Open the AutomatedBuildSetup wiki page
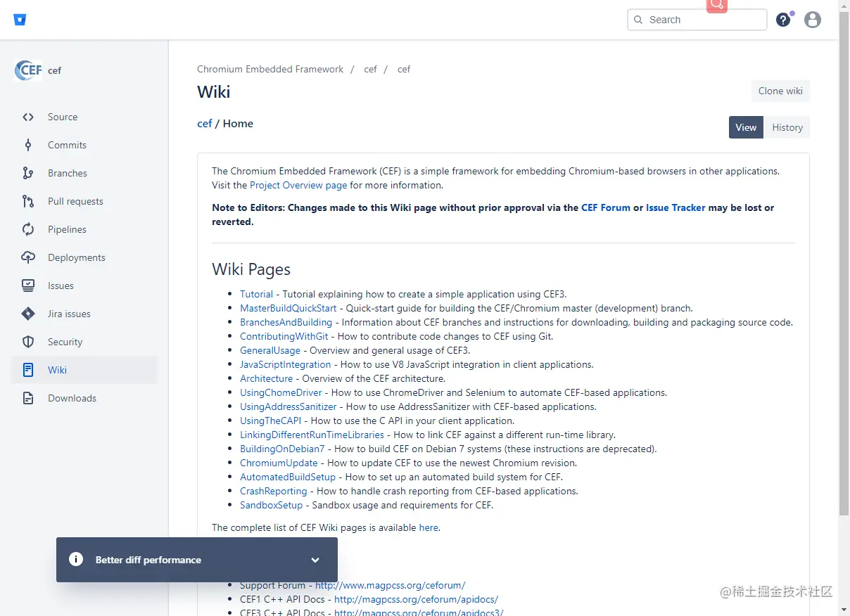 [288, 477]
